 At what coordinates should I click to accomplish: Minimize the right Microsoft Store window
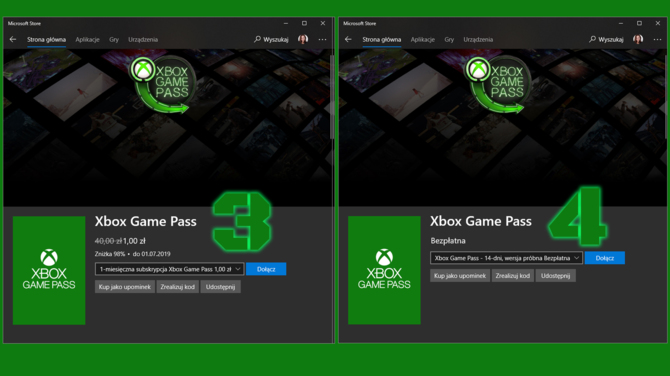pyautogui.click(x=621, y=23)
